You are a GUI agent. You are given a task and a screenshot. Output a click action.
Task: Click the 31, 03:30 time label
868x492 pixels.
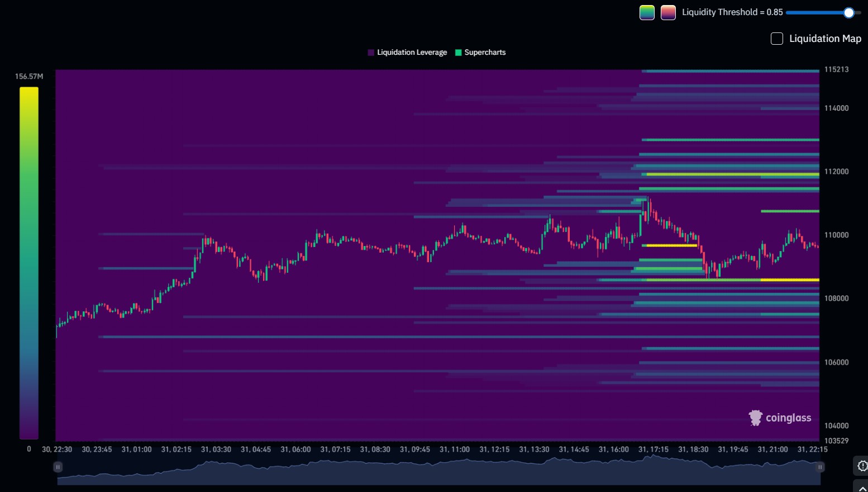[216, 450]
